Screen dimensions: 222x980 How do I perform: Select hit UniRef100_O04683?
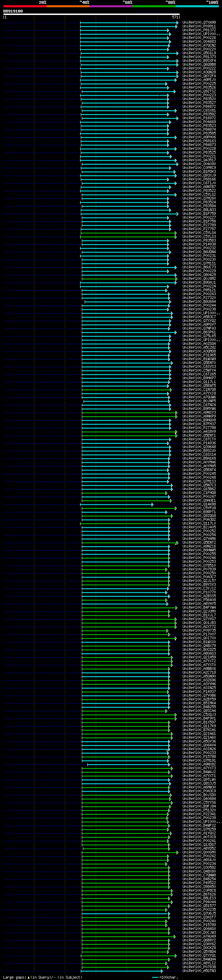click(x=199, y=41)
